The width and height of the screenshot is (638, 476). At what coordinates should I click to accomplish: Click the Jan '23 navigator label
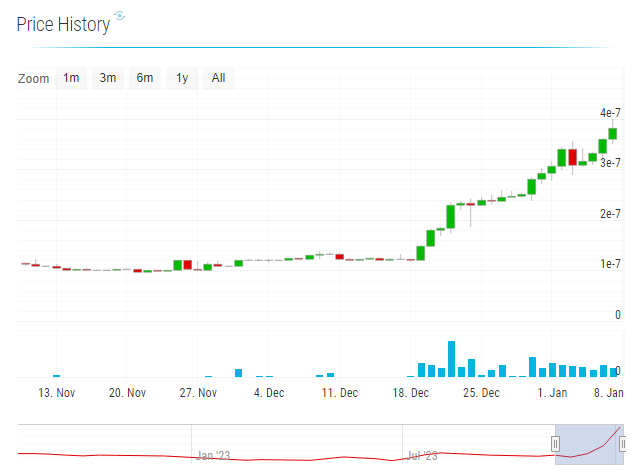click(213, 455)
